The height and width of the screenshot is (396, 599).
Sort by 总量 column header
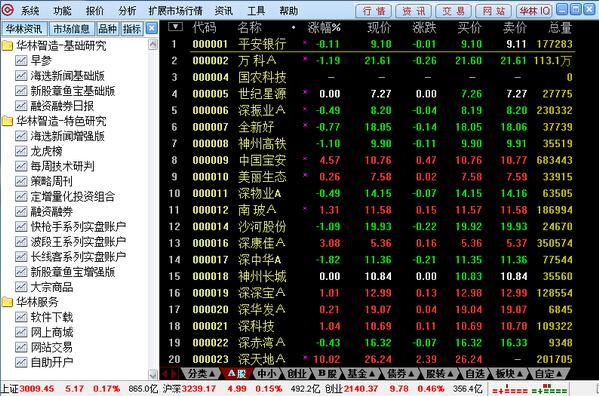point(560,27)
